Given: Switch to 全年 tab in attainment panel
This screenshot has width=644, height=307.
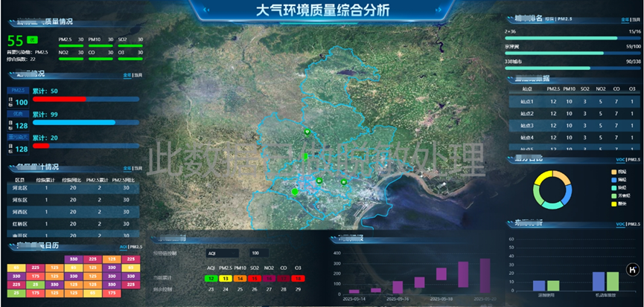Looking at the screenshot, I should coord(126,75).
